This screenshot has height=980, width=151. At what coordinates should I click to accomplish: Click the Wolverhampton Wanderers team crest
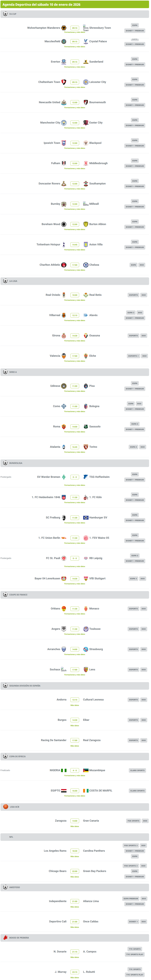pos(64,28)
